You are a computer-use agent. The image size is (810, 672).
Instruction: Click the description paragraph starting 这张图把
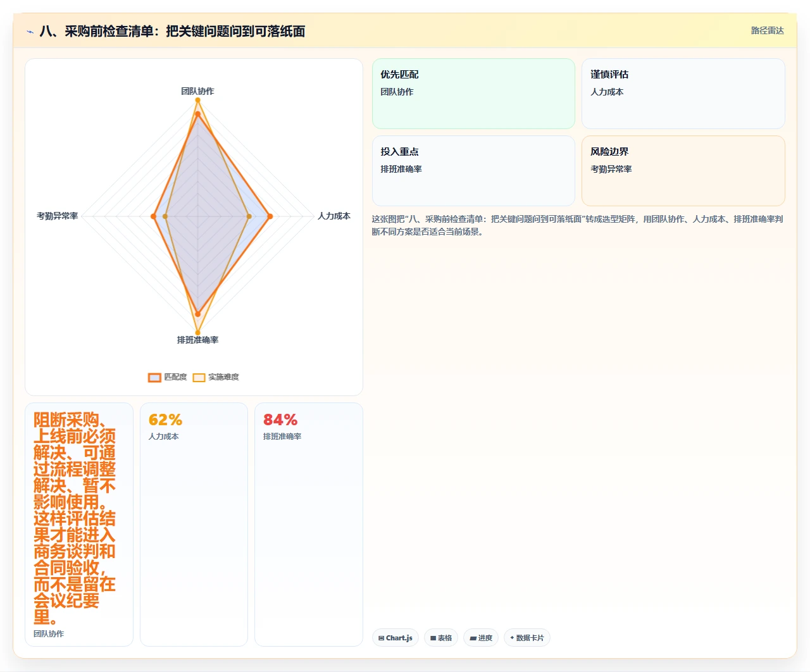577,225
